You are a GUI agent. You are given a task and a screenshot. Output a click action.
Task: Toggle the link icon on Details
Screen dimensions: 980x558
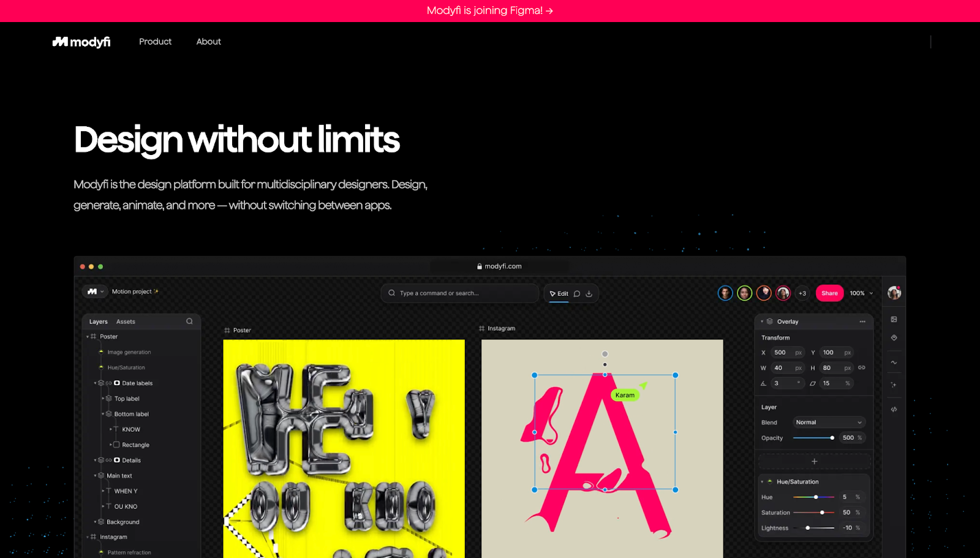pyautogui.click(x=108, y=460)
